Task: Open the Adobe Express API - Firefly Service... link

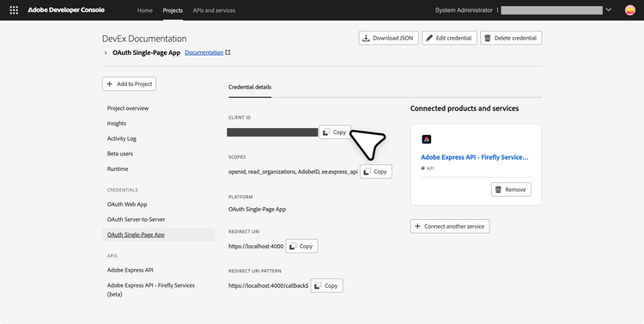Action: (x=474, y=157)
